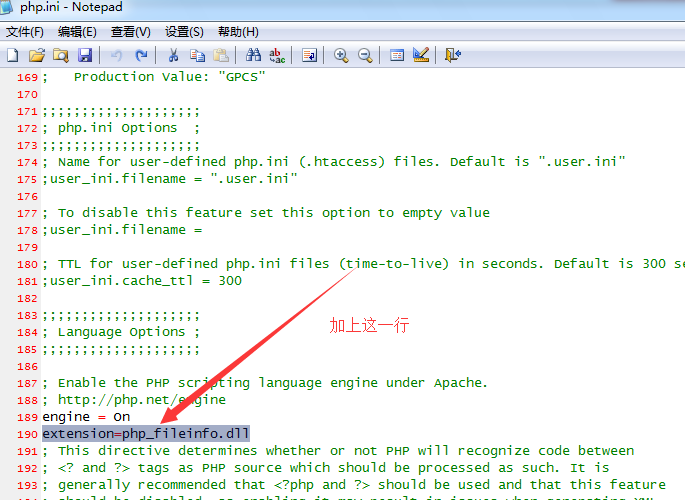
Task: Click the Replace icon
Action: (277, 55)
